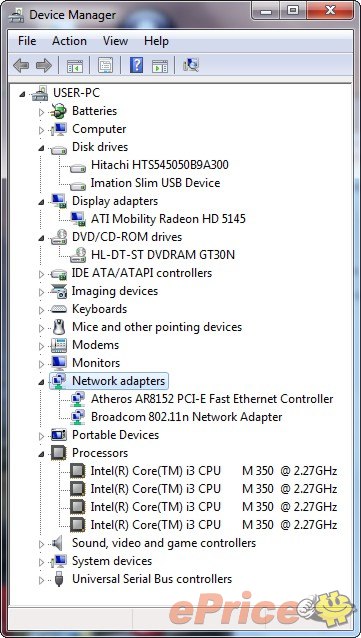This screenshot has width=361, height=638.
Task: Select the first Intel Core i3 CPU entry
Action: 214,471
